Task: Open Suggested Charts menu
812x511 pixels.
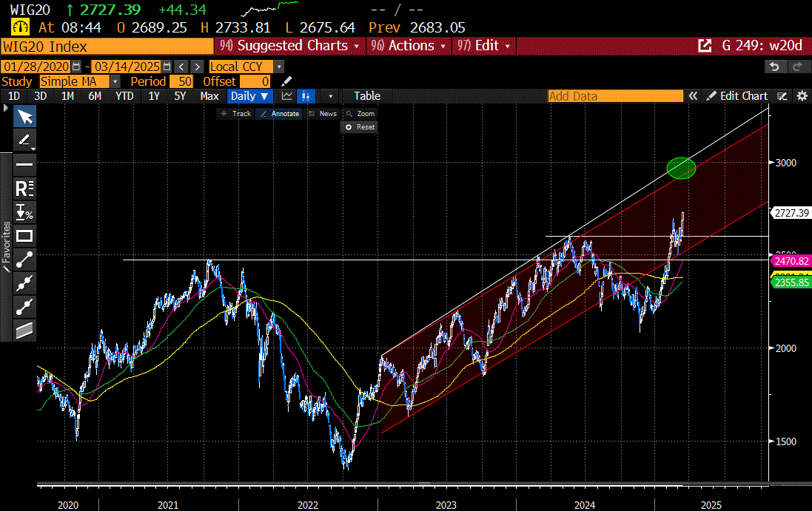Action: coord(289,46)
